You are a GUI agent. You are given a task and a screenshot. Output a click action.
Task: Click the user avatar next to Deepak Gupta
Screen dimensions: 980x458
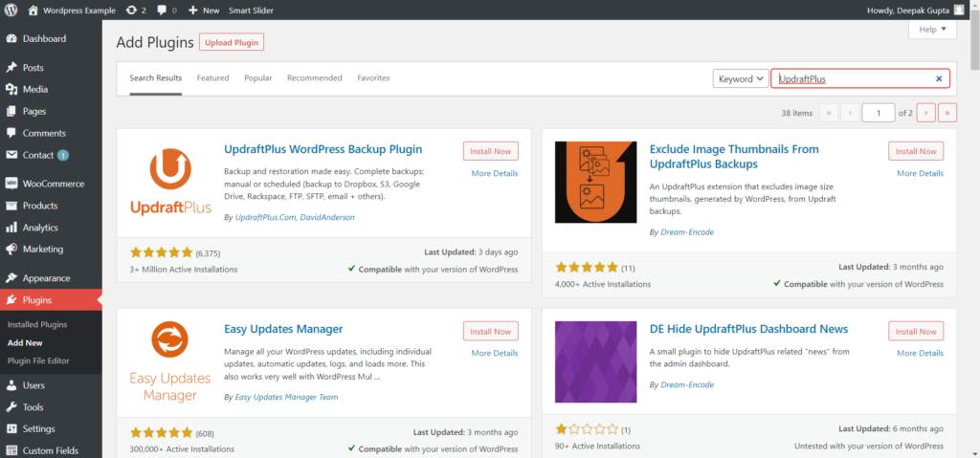pos(959,10)
